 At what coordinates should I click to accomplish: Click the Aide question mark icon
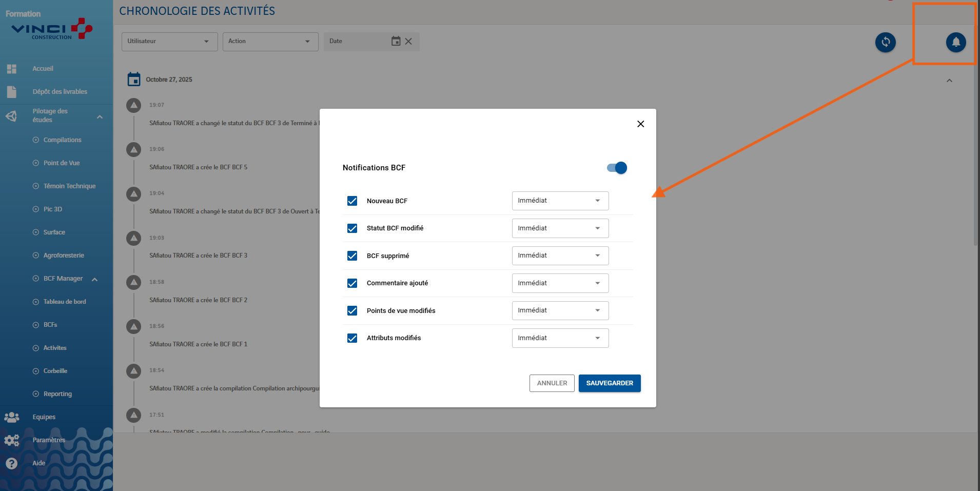click(x=12, y=463)
